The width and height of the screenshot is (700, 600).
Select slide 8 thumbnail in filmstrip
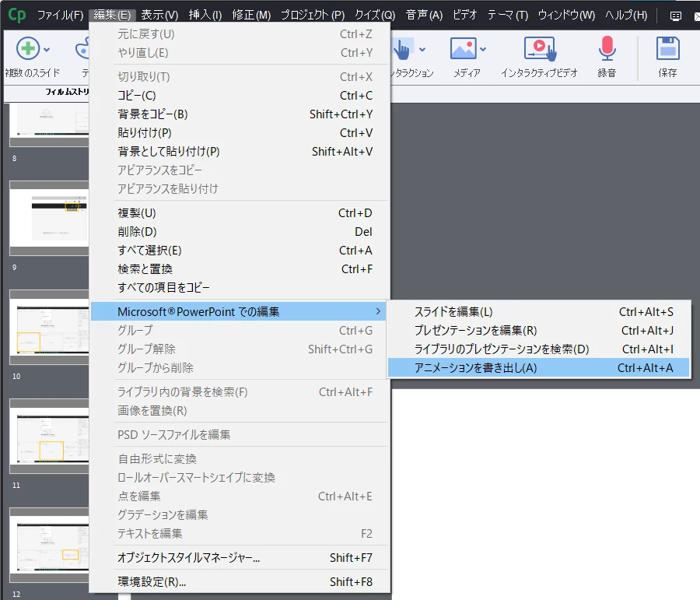(50, 125)
